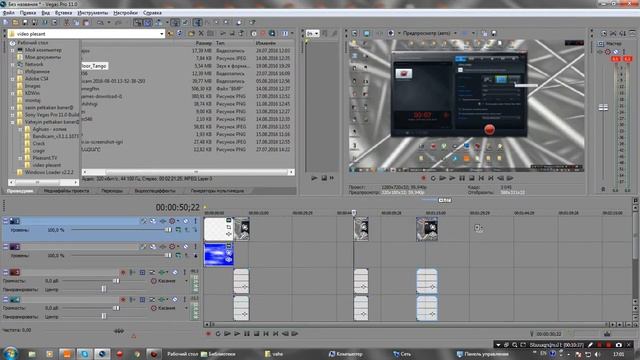
Task: Mute video track 2
Action: 186,247
